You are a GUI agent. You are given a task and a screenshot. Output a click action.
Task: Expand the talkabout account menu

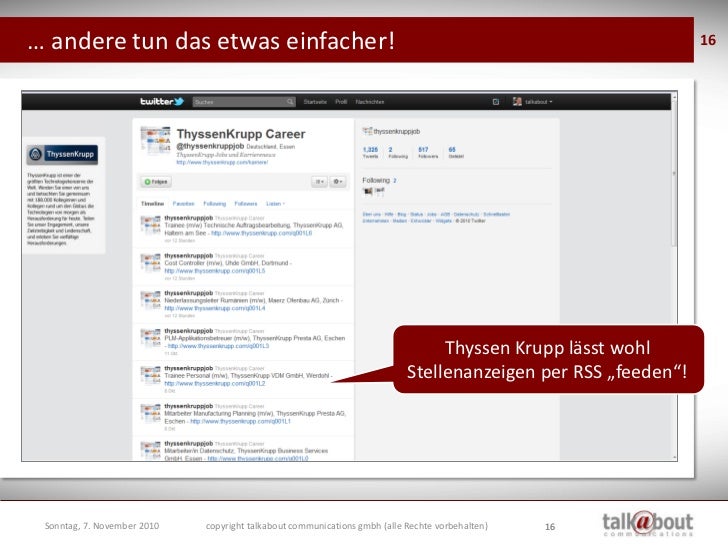pyautogui.click(x=539, y=102)
